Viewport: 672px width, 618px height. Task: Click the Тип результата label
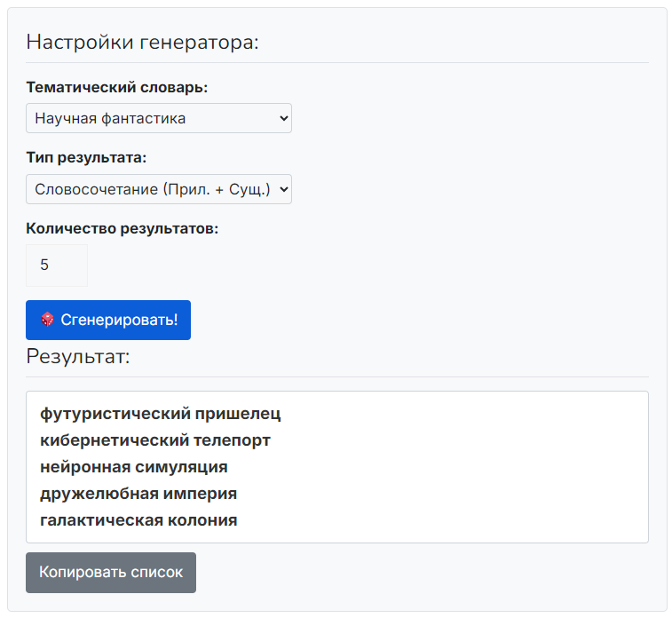(86, 158)
